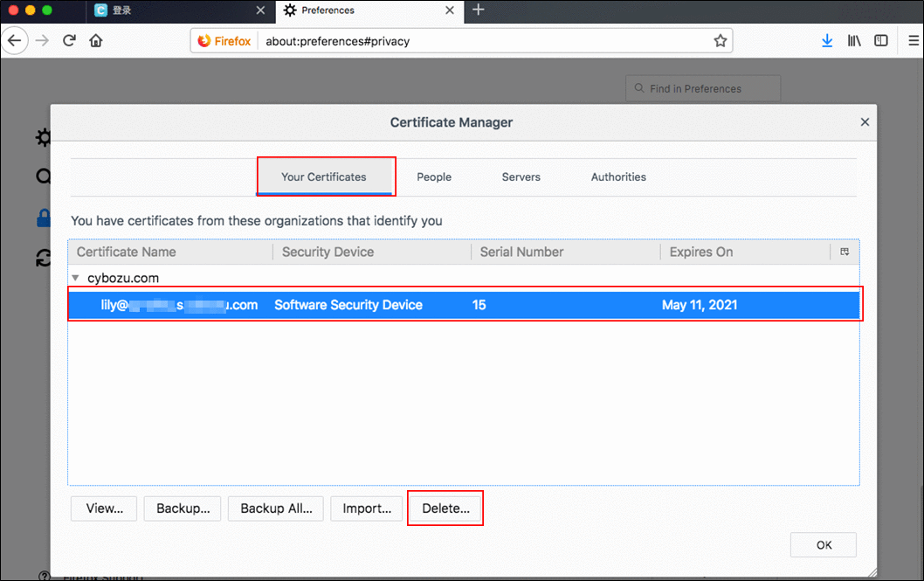
Task: Sort by Expires On column header
Action: [x=746, y=252]
